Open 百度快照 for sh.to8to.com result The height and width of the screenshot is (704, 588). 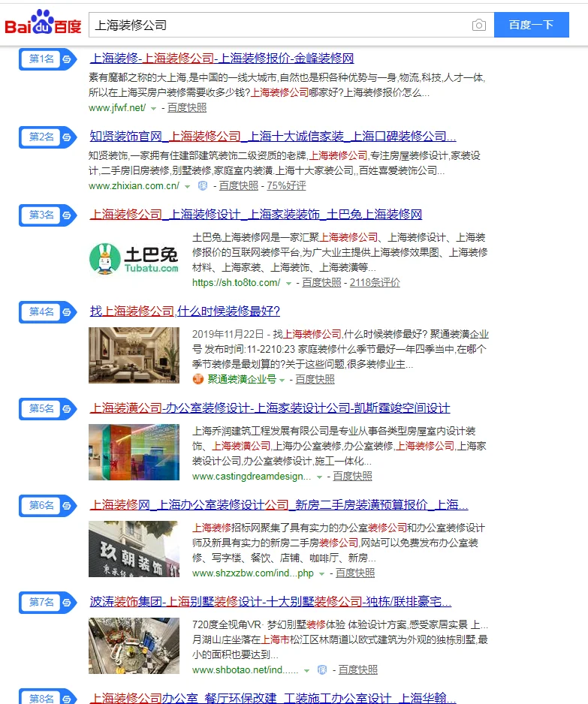pos(321,282)
